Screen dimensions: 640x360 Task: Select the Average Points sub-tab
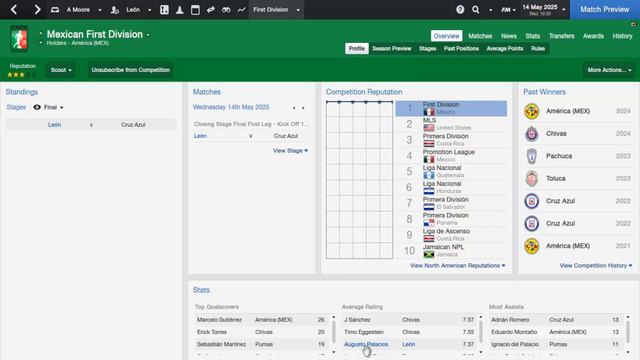tap(504, 49)
